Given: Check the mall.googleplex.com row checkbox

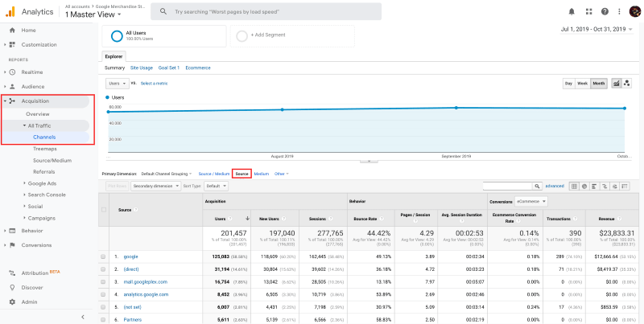Looking at the screenshot, I should (x=103, y=282).
